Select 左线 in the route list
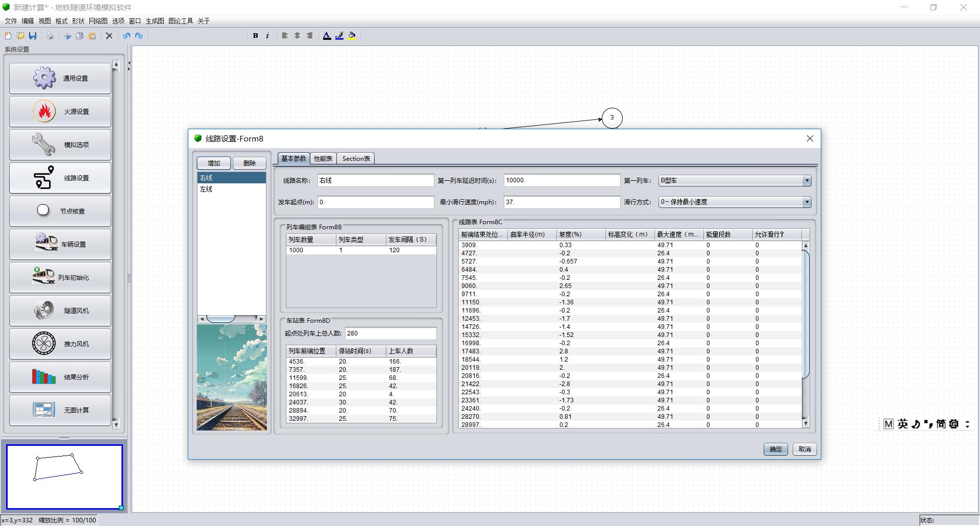980x526 pixels. (x=232, y=189)
